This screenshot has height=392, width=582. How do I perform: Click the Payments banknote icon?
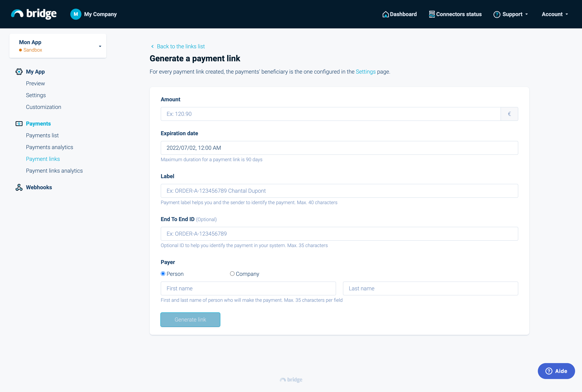click(x=19, y=124)
